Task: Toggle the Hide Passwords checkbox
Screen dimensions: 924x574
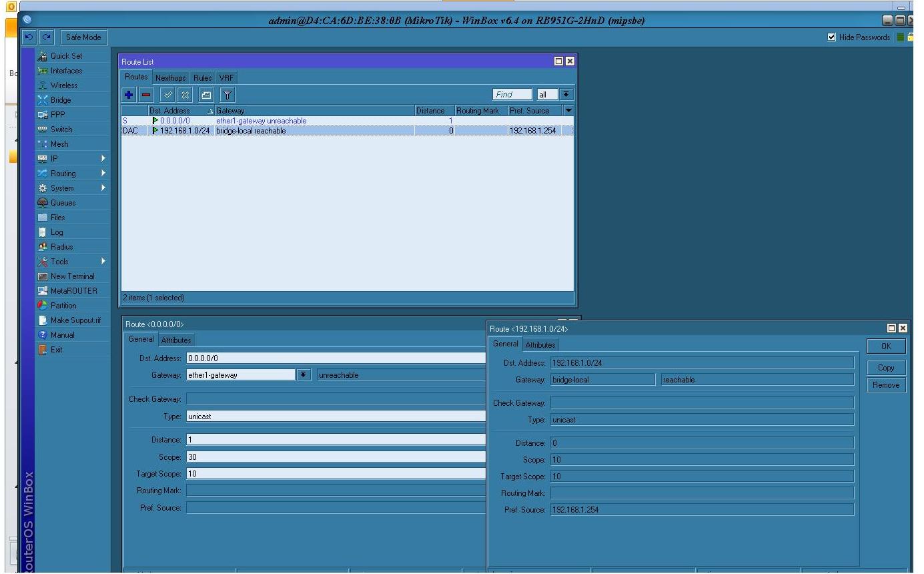Action: coord(831,37)
